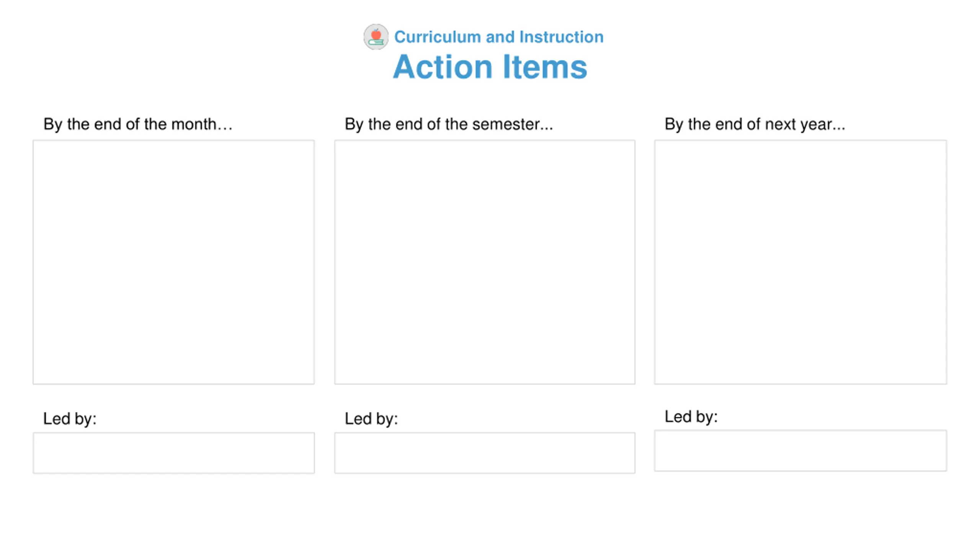Click the word 'Action' in the title
The image size is (980, 551).
coord(443,67)
